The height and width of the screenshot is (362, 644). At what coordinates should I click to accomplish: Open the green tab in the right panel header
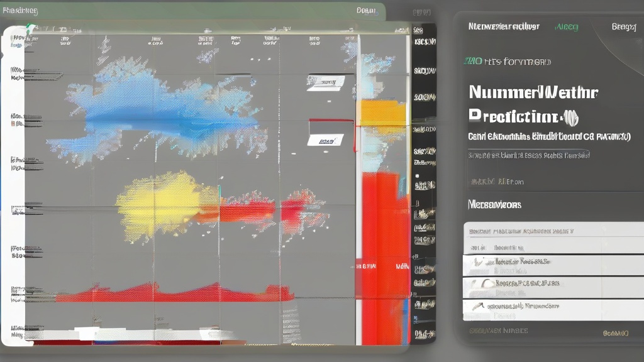click(x=567, y=27)
